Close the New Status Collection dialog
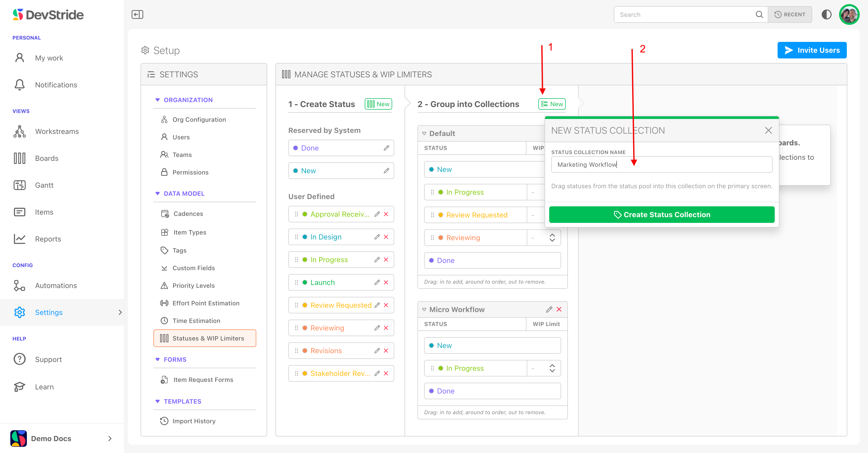 coord(768,131)
